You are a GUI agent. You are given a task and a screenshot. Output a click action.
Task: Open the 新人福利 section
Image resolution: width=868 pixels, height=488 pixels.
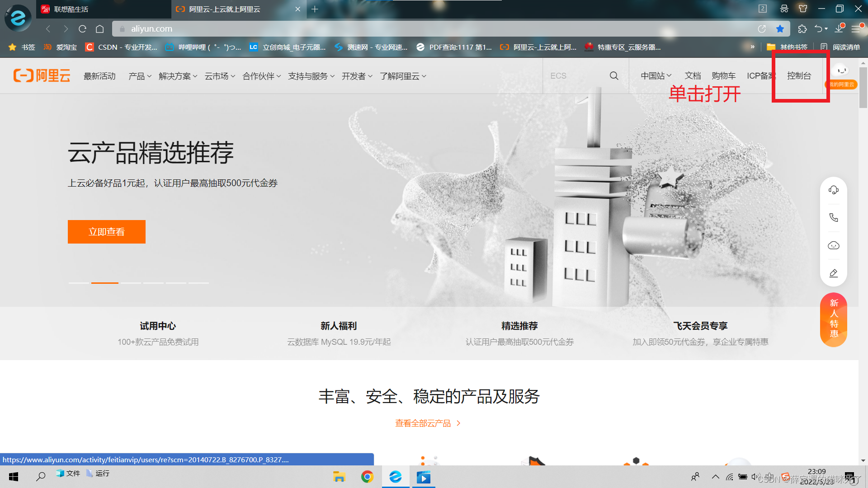click(339, 333)
